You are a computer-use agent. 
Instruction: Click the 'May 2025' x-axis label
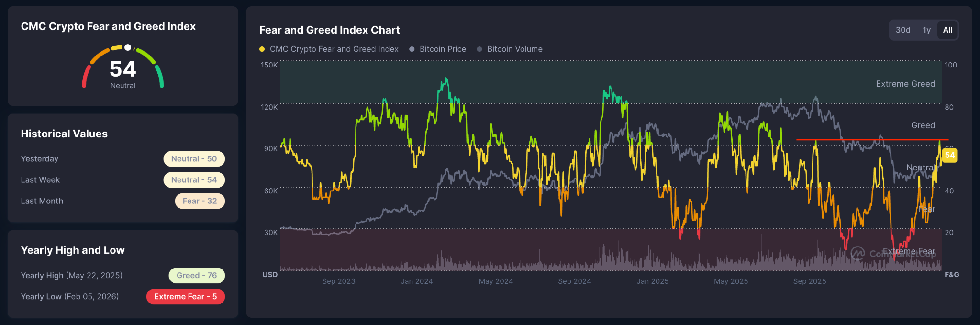[x=731, y=281]
